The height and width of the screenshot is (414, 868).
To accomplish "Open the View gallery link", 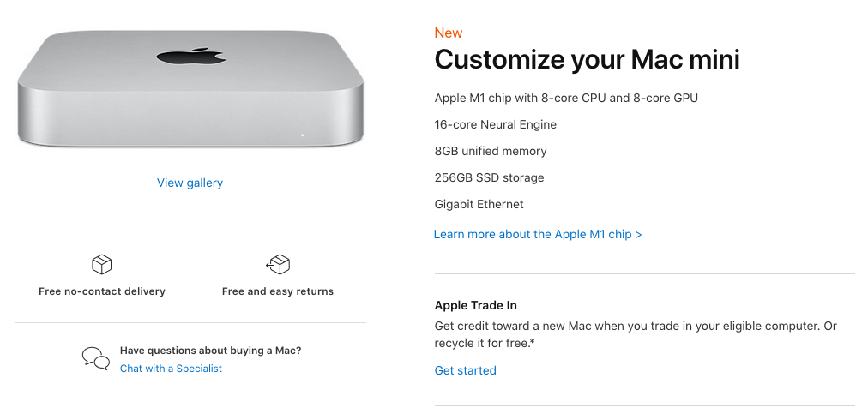I will point(190,183).
